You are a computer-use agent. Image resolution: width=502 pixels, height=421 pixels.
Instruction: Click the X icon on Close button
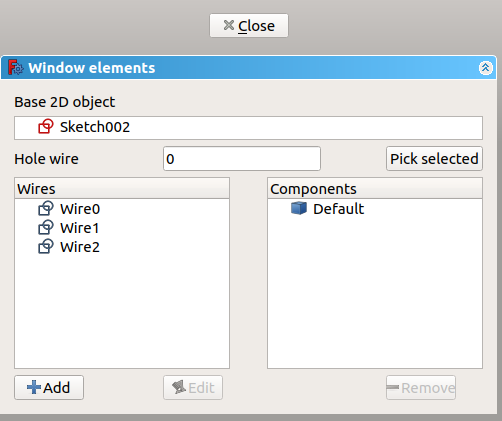pyautogui.click(x=229, y=25)
